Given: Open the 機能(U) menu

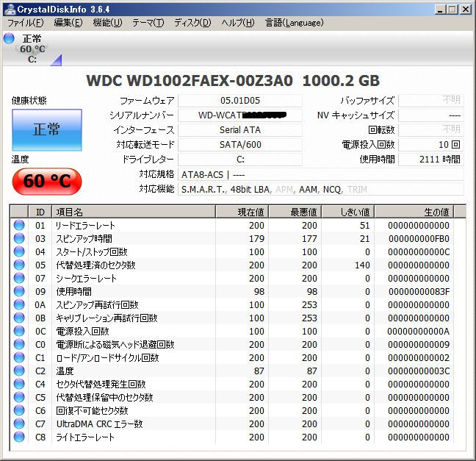Looking at the screenshot, I should pos(107,23).
